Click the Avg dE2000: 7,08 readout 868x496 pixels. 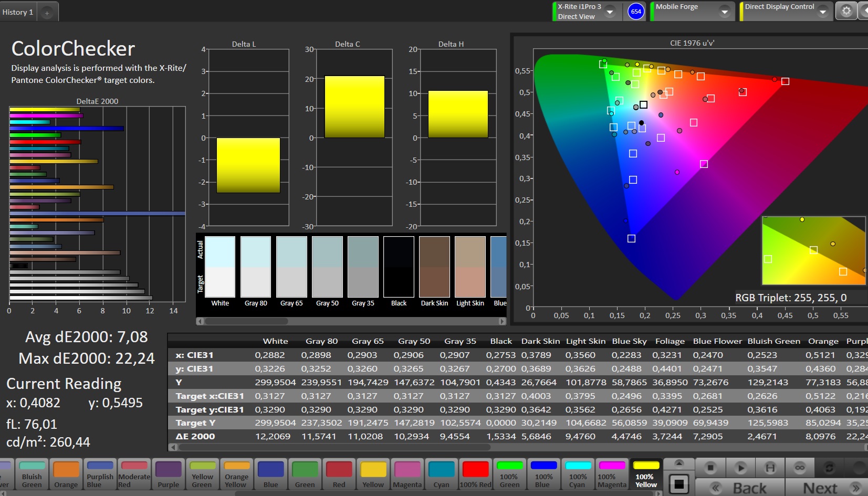87,337
